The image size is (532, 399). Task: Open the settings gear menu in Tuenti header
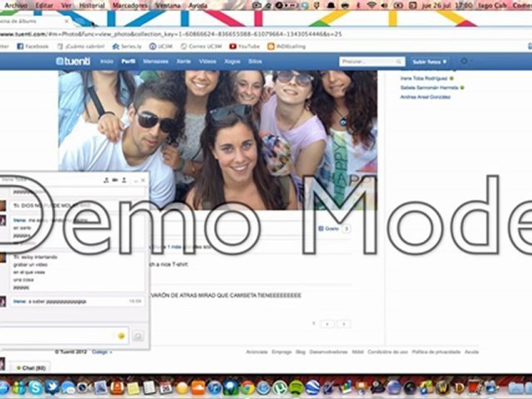pos(464,61)
